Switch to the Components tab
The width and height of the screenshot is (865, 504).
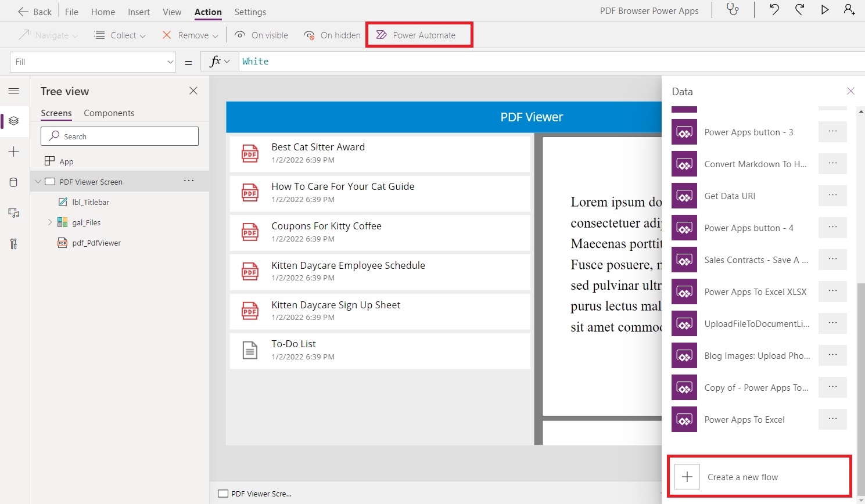109,113
